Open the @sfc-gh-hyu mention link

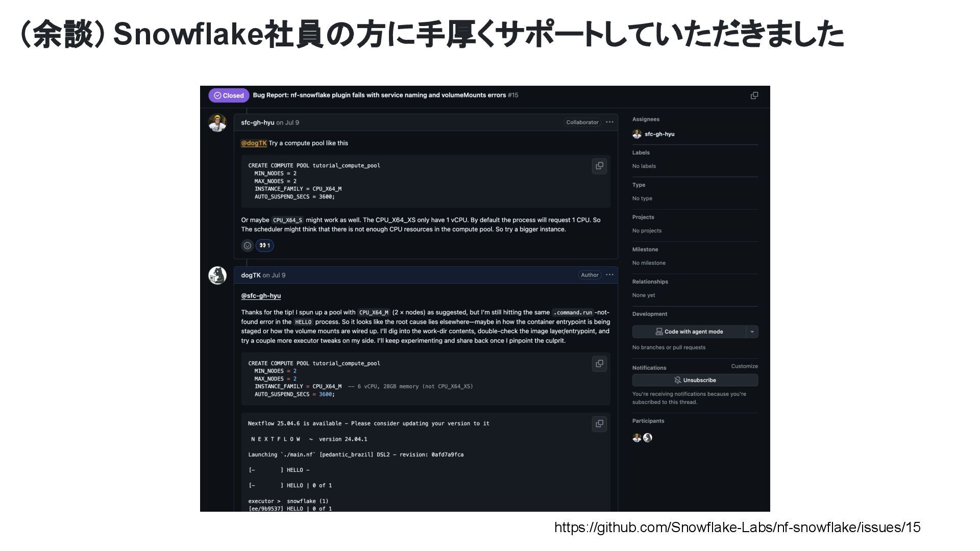point(261,296)
